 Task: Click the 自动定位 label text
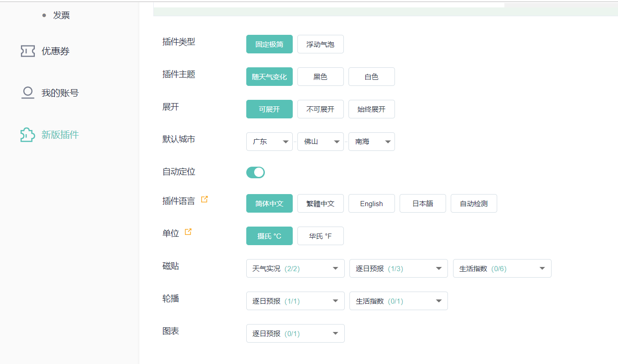coord(179,172)
